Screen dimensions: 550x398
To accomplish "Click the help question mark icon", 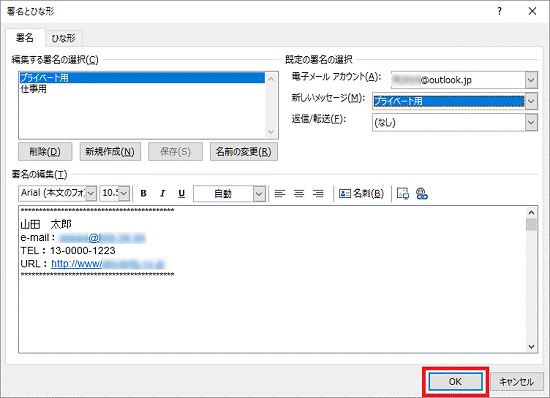I will click(x=499, y=11).
